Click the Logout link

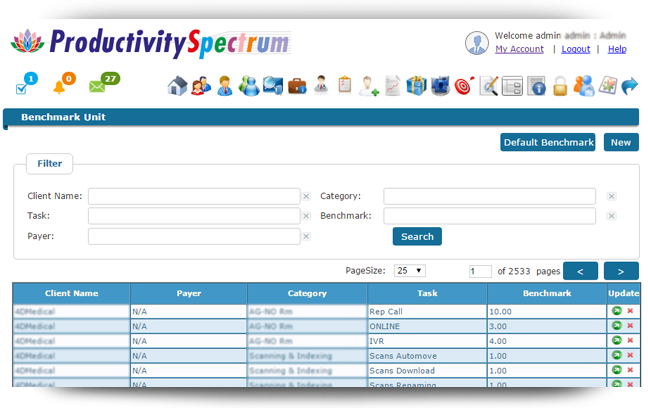[x=576, y=49]
